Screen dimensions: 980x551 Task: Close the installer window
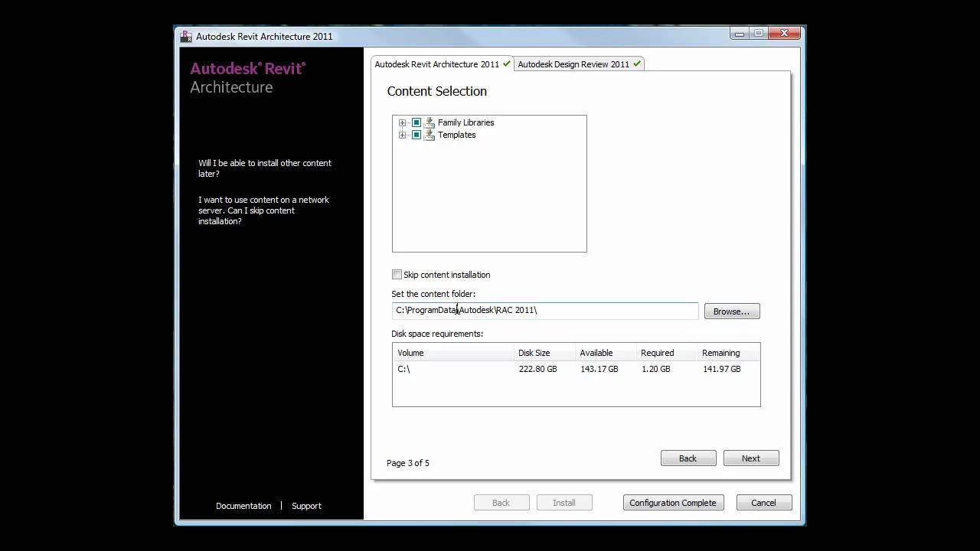[x=785, y=33]
